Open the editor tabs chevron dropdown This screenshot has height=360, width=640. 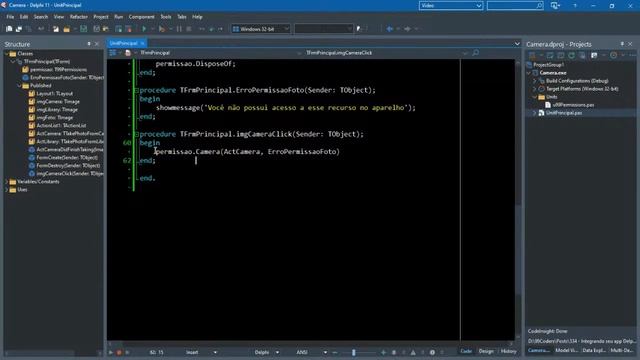517,44
